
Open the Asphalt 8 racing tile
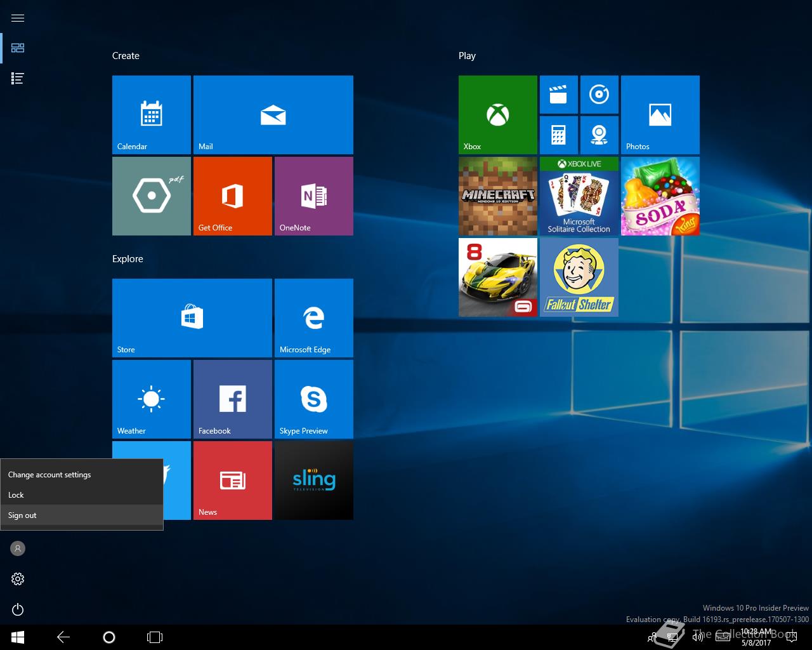[x=498, y=277]
